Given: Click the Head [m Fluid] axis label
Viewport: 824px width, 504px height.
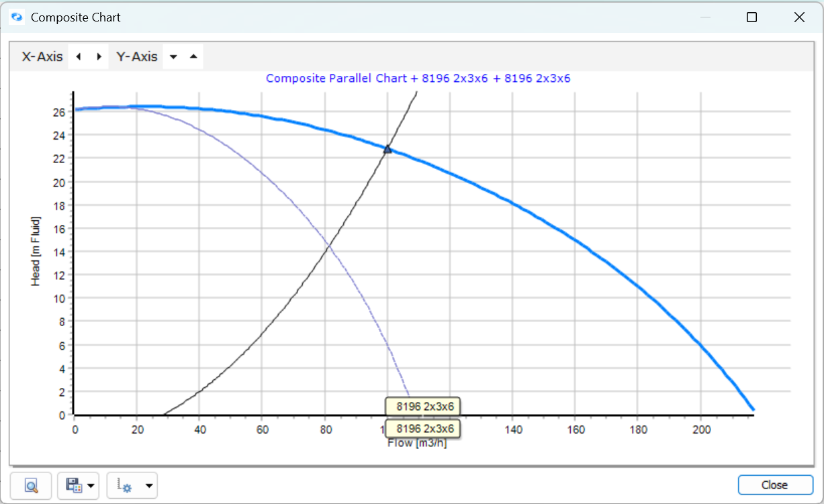Looking at the screenshot, I should (36, 251).
